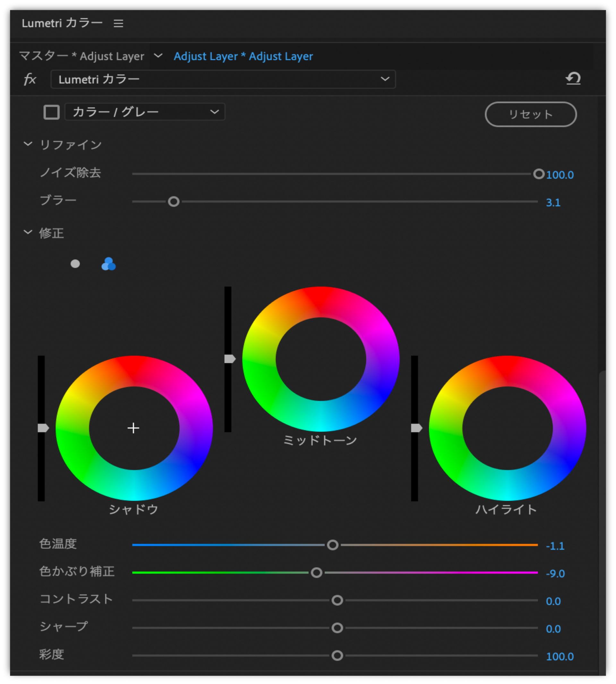
Task: Switch to Adjust Layer * Adjust Layer tab
Action: pyautogui.click(x=243, y=56)
